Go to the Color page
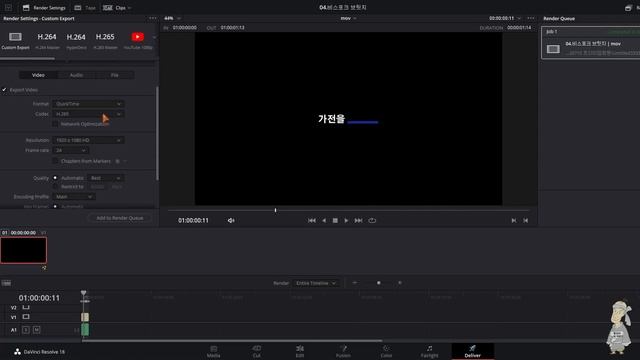Screen dimensions: 640x360 pyautogui.click(x=386, y=351)
